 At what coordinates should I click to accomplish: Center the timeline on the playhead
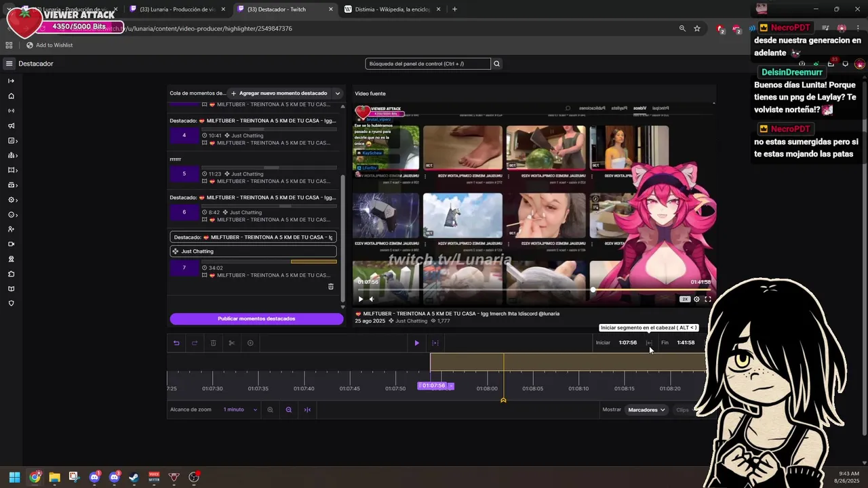(307, 409)
